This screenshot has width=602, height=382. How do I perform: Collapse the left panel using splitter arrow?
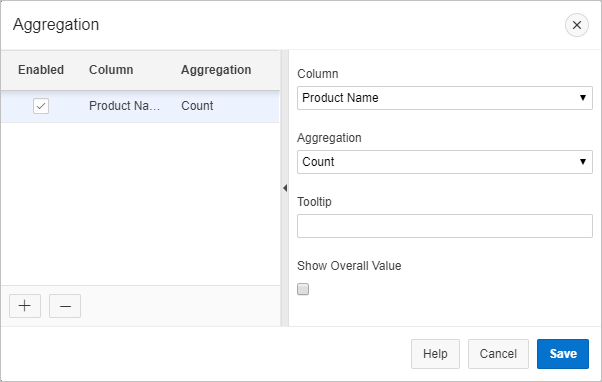[285, 188]
